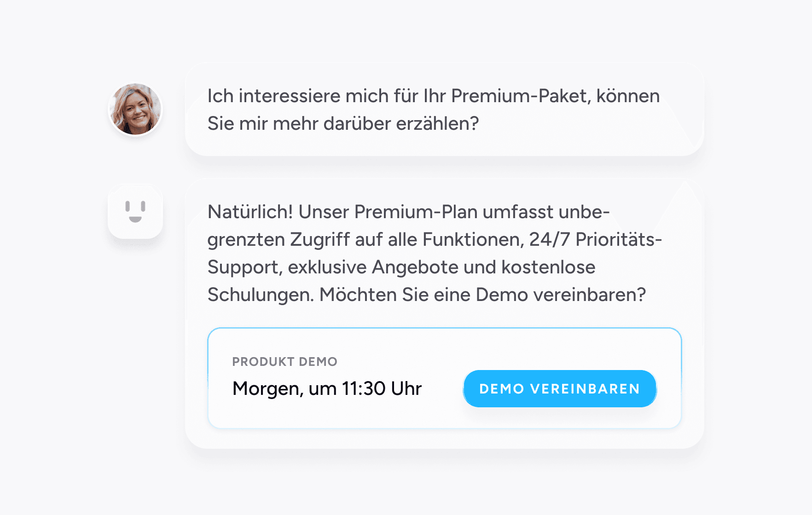Select the PRODUKT DEMO label
812x515 pixels.
point(284,362)
